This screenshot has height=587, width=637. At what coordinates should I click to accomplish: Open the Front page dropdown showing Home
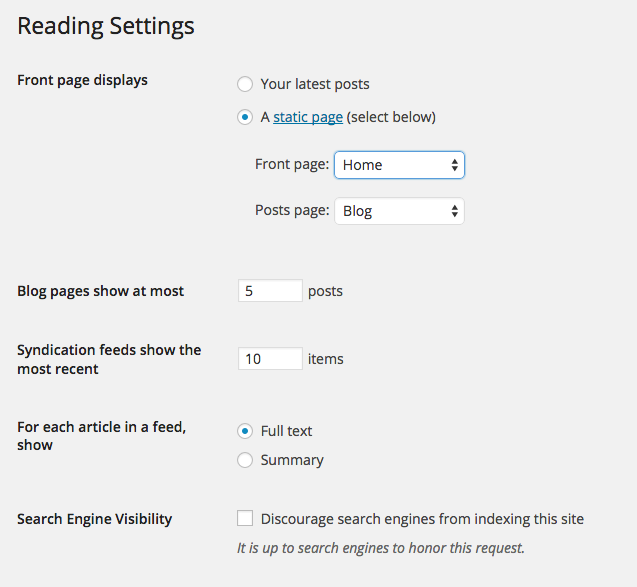tap(399, 165)
